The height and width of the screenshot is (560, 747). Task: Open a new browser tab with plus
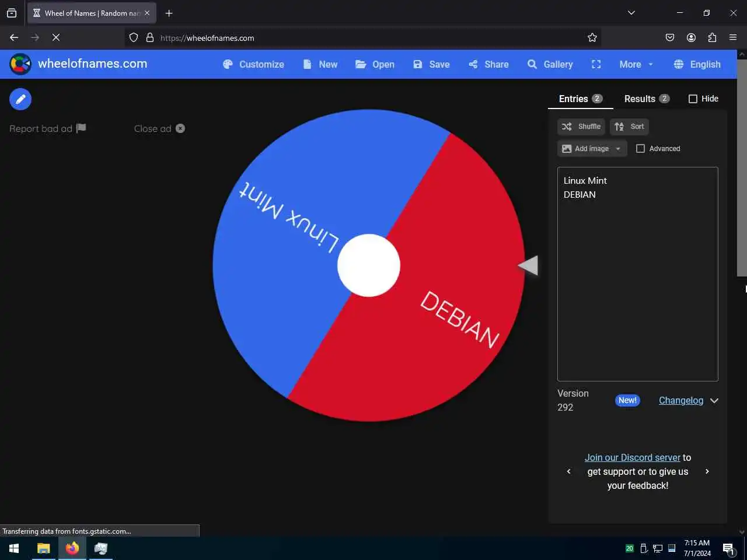(x=169, y=13)
